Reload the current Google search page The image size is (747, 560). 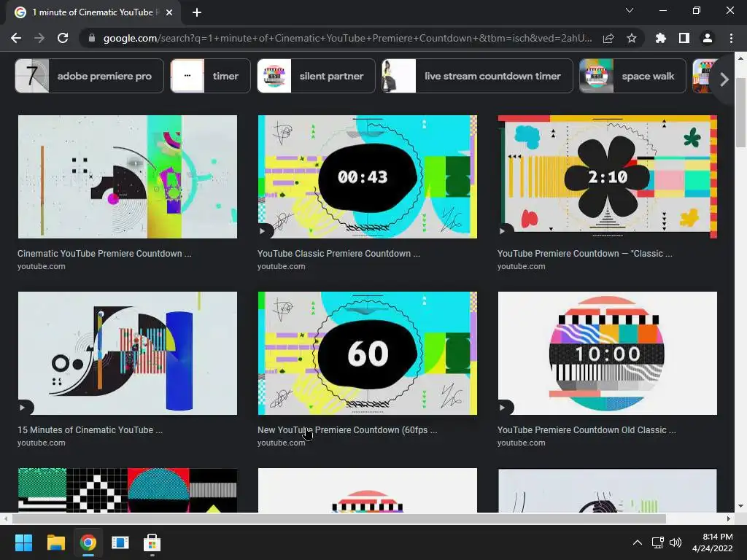coord(63,38)
